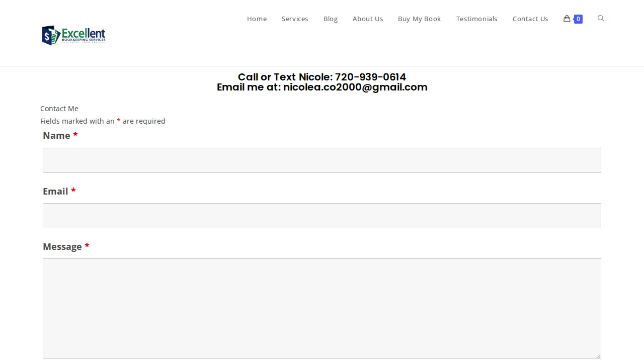Screen dimensions: 644x362
Task: Click the Name field label
Action: point(60,135)
